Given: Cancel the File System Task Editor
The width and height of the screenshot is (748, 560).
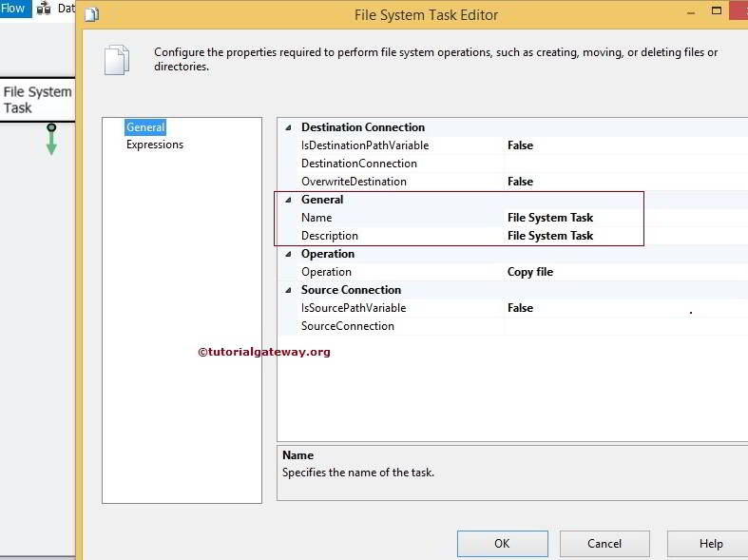Looking at the screenshot, I should pos(604,544).
